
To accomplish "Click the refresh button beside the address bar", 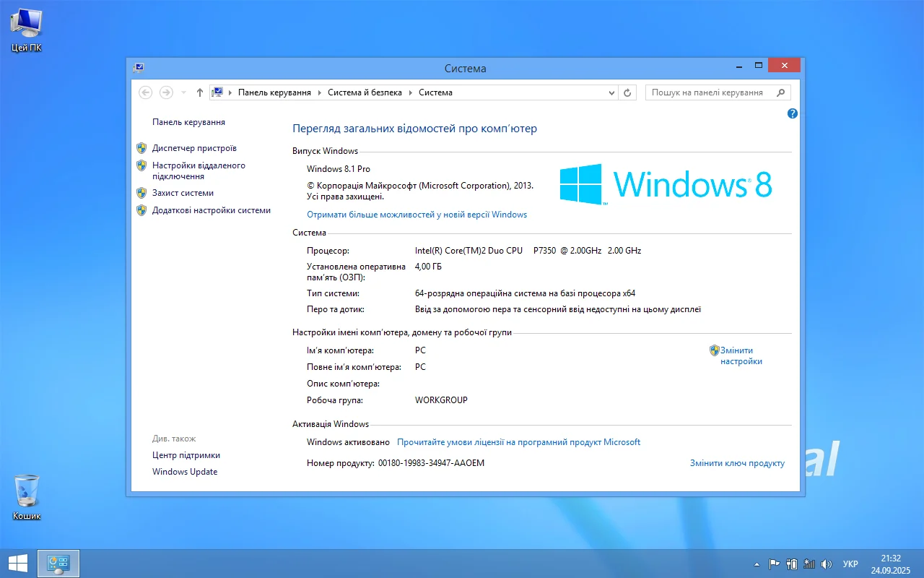I will coord(627,92).
